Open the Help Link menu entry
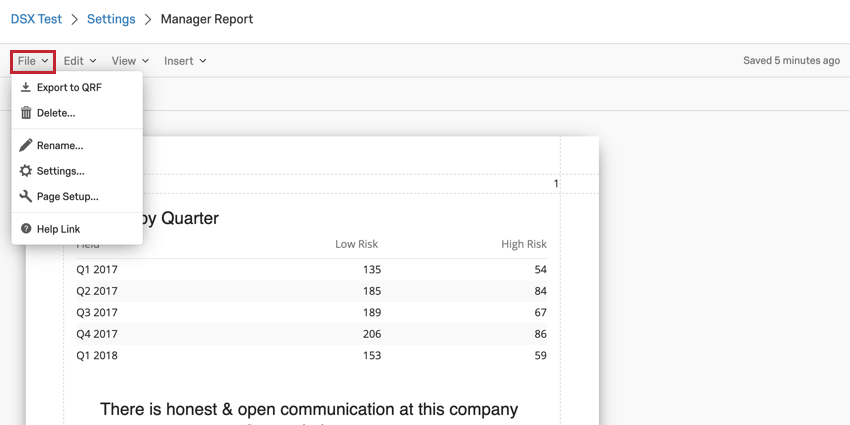The height and width of the screenshot is (425, 850). pyautogui.click(x=58, y=229)
